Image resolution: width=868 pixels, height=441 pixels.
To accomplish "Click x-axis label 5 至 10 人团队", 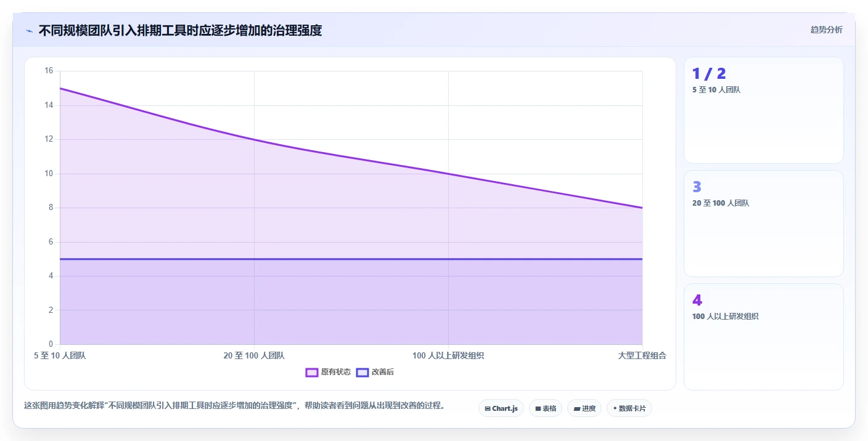I will [60, 355].
